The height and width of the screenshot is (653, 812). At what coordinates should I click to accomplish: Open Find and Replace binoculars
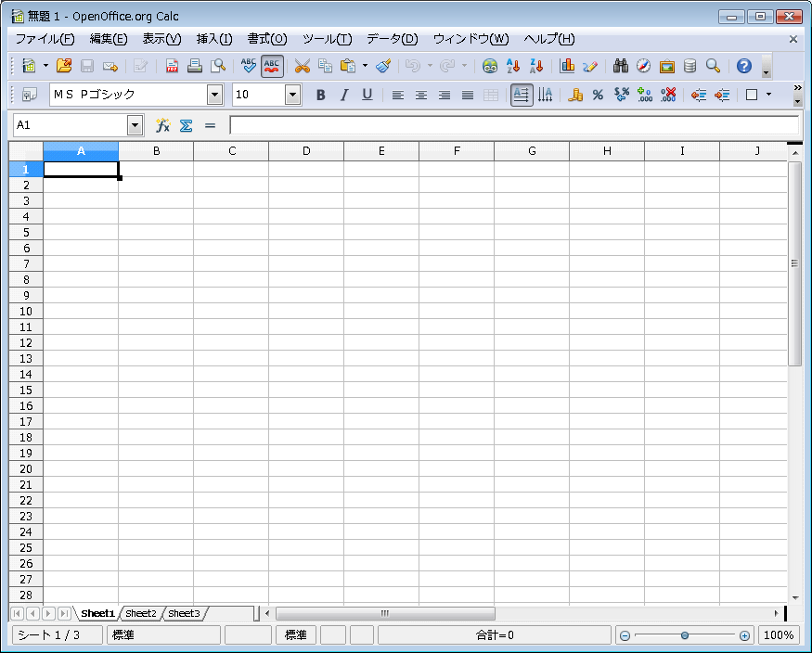(x=621, y=66)
